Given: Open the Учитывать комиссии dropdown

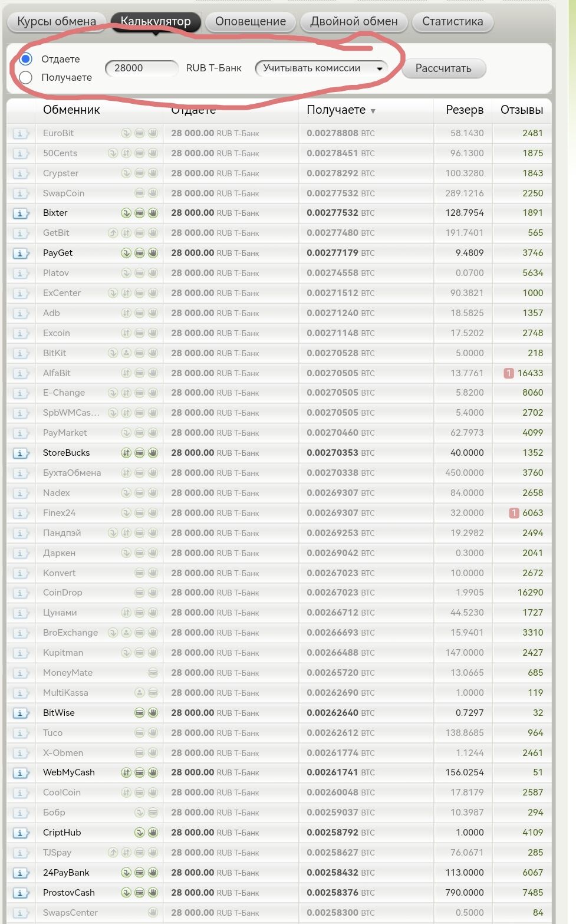Looking at the screenshot, I should point(322,68).
